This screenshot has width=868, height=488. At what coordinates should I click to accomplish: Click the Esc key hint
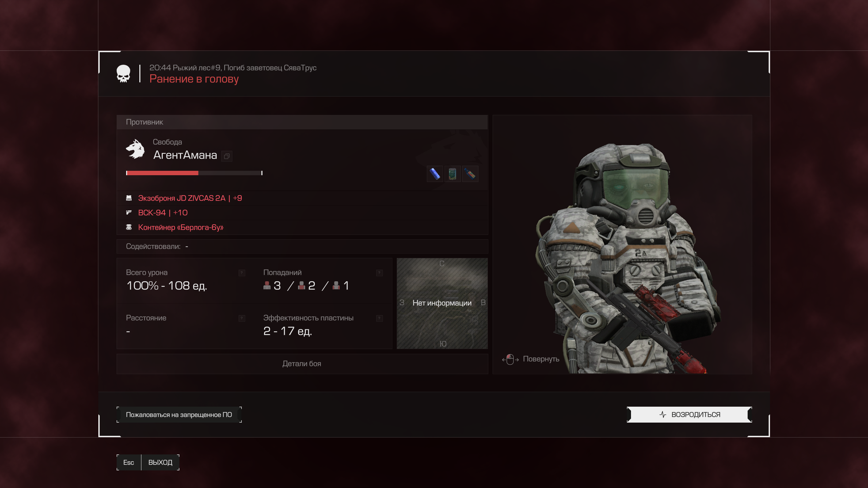coord(129,462)
